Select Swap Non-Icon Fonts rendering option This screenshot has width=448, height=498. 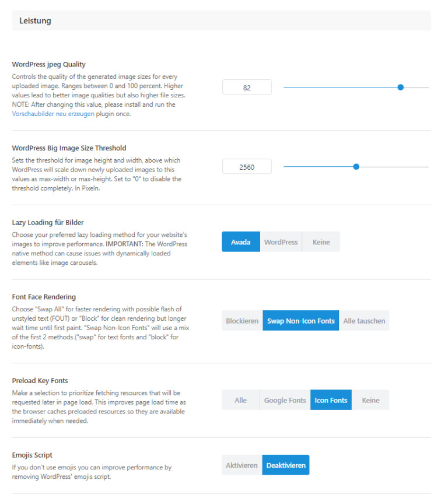pyautogui.click(x=300, y=320)
